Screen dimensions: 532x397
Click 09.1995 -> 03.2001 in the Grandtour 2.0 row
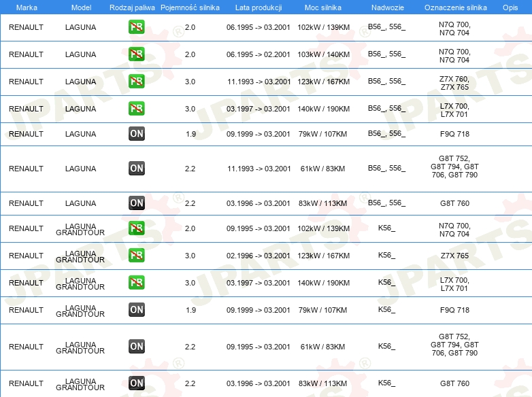259,228
